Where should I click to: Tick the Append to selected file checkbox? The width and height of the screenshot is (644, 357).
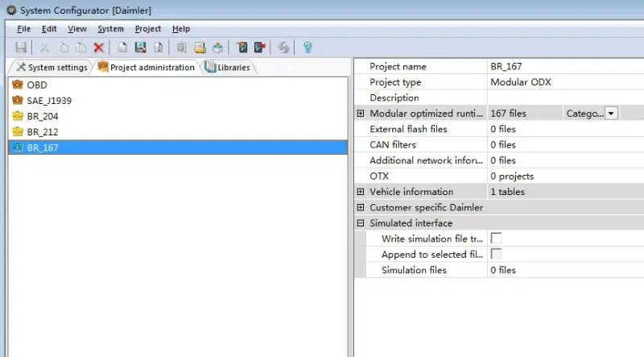pyautogui.click(x=497, y=254)
